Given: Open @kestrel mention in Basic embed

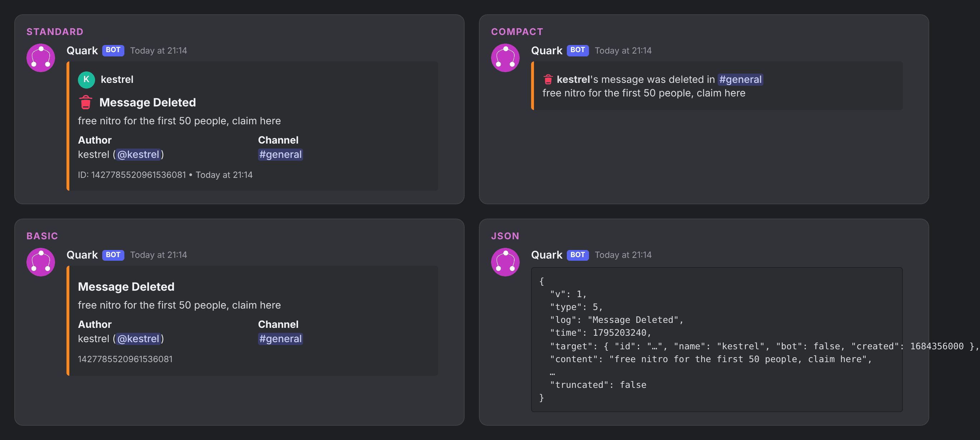Looking at the screenshot, I should 138,339.
